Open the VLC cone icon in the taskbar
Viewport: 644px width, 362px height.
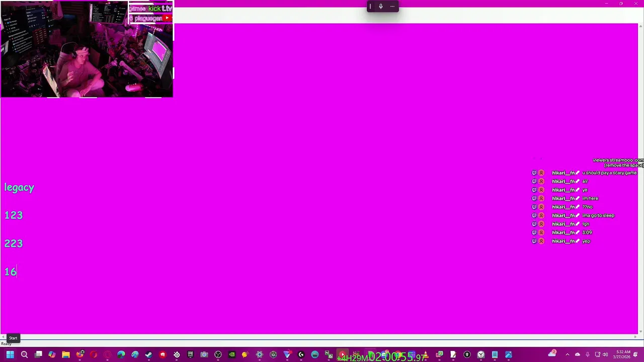point(426,354)
